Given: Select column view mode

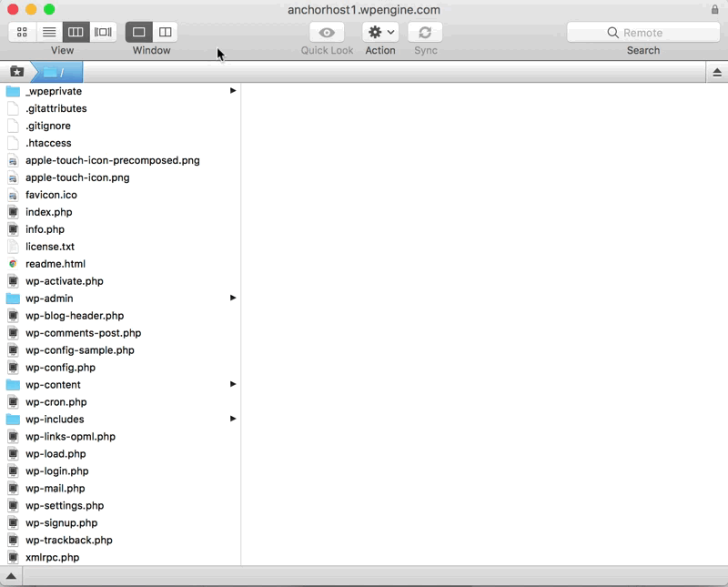Looking at the screenshot, I should pyautogui.click(x=76, y=32).
